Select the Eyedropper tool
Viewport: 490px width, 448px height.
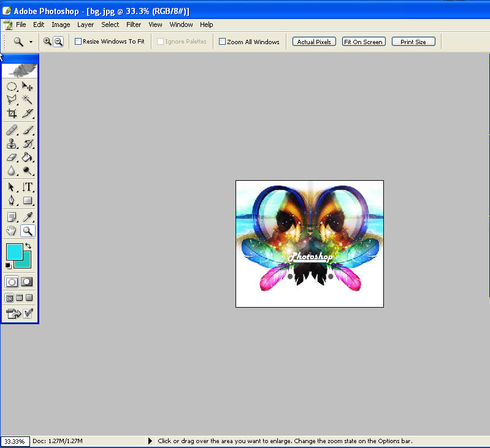click(x=28, y=217)
